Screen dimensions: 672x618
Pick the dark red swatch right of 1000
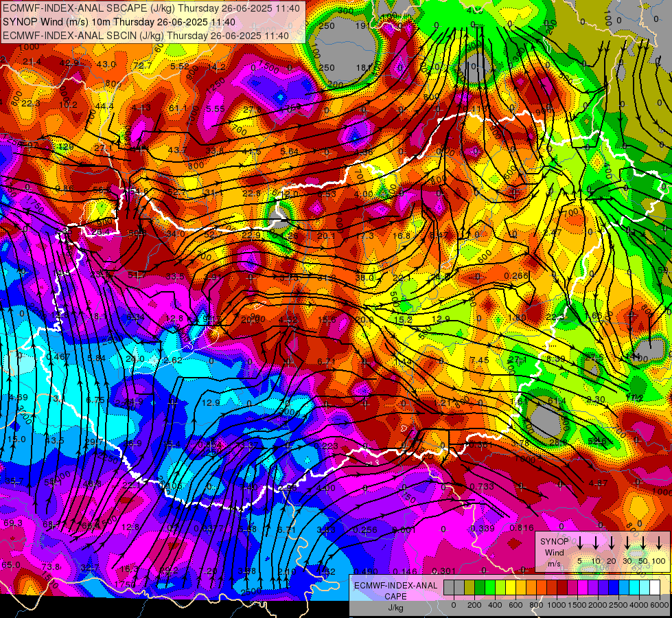coord(562,588)
